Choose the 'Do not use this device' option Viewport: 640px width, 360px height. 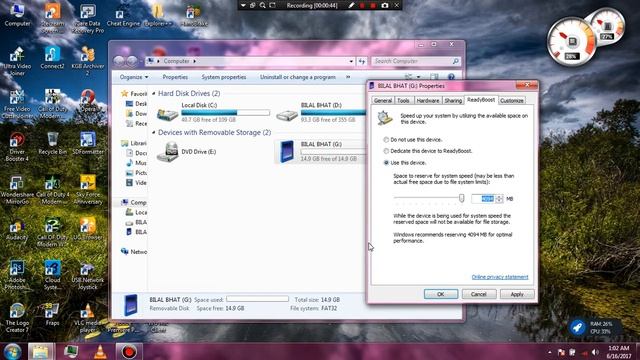386,140
